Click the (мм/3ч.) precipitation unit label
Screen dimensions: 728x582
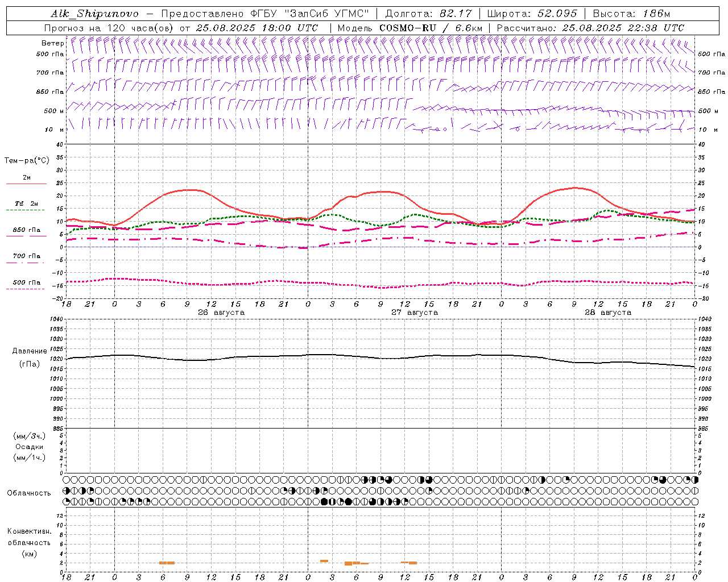pyautogui.click(x=30, y=436)
